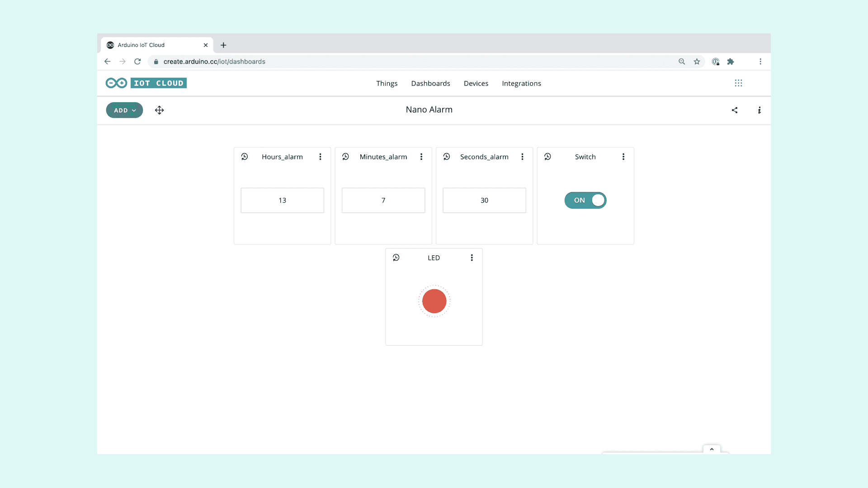Open Minutes_alarm widget options menu

point(421,157)
